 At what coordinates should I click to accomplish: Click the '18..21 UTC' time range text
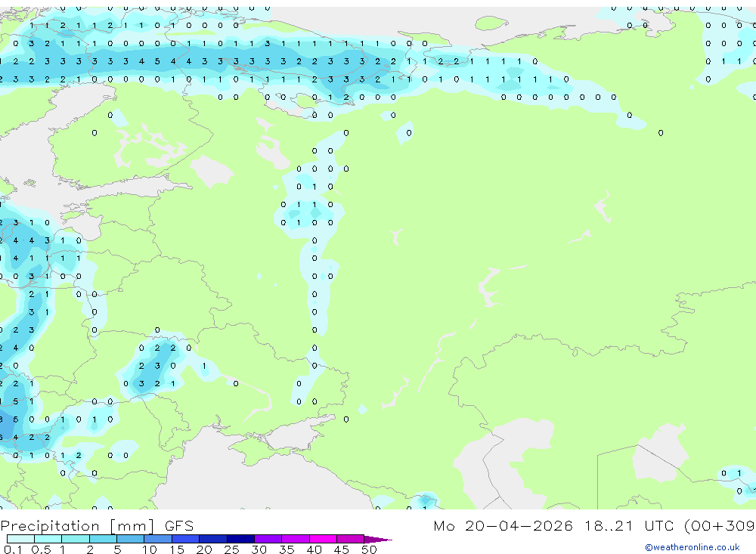coord(629,525)
